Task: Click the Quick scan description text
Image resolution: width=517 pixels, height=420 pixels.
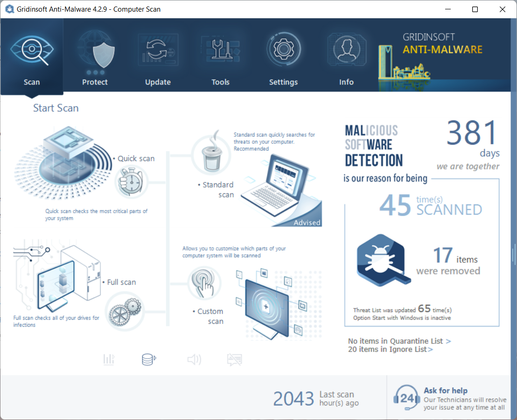Action: click(x=96, y=215)
